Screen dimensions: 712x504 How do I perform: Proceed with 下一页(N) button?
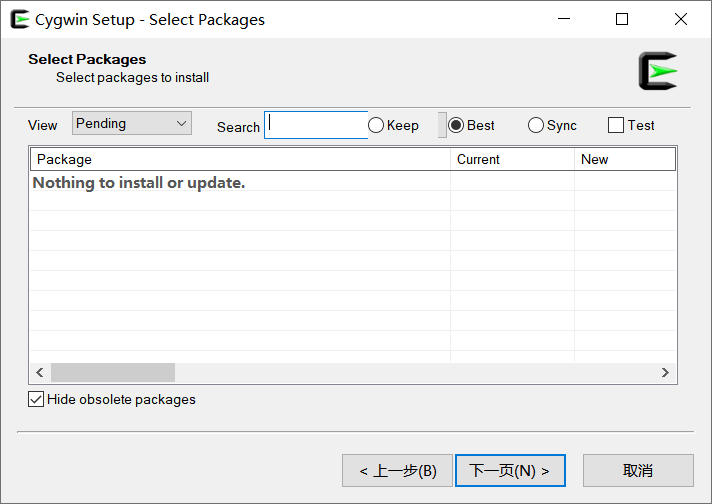coord(510,470)
